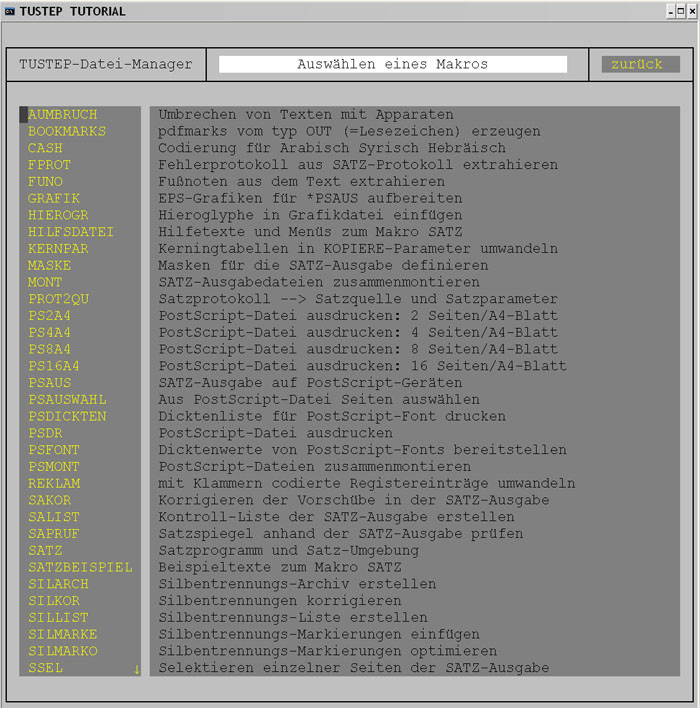
Task: Select PSDICKTEN macro entry
Action: point(66,416)
